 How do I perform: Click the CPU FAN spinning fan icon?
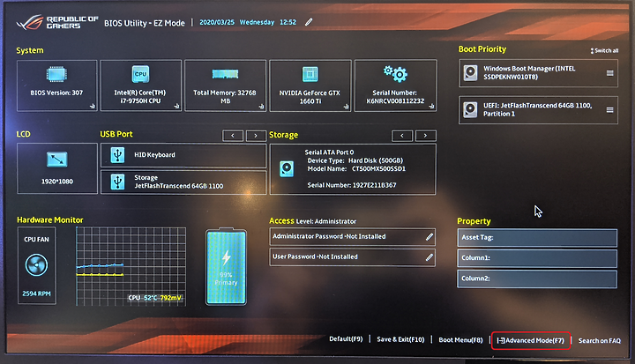(x=36, y=265)
